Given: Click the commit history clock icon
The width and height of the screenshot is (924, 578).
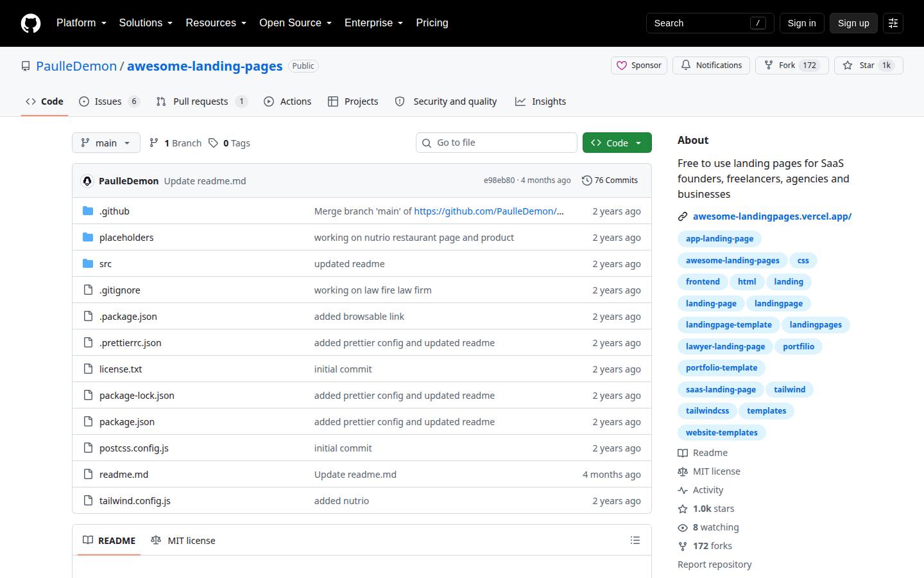Looking at the screenshot, I should click(x=586, y=180).
